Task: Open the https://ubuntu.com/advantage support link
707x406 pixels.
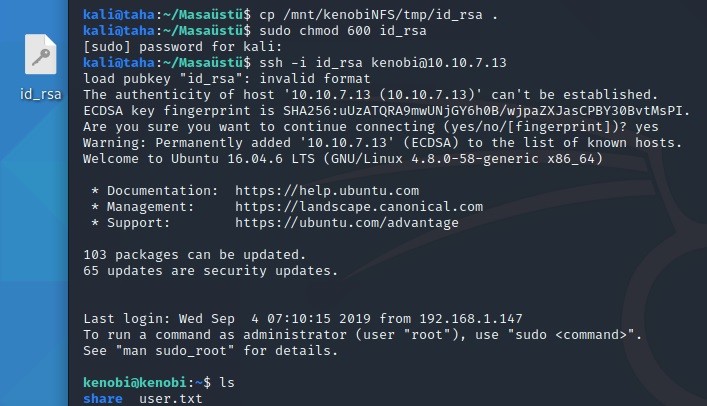Action: 347,222
